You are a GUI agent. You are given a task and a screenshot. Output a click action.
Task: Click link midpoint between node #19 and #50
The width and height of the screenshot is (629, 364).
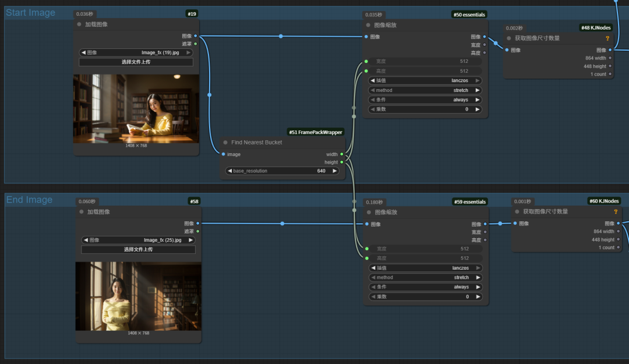pos(281,36)
